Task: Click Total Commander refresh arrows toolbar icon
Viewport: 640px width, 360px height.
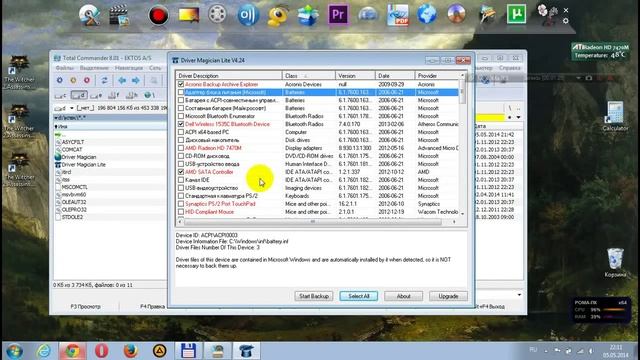Action: pyautogui.click(x=104, y=80)
